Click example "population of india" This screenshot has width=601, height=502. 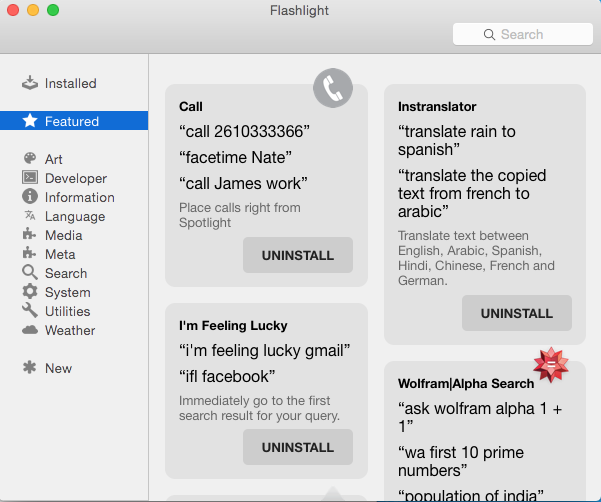(471, 494)
